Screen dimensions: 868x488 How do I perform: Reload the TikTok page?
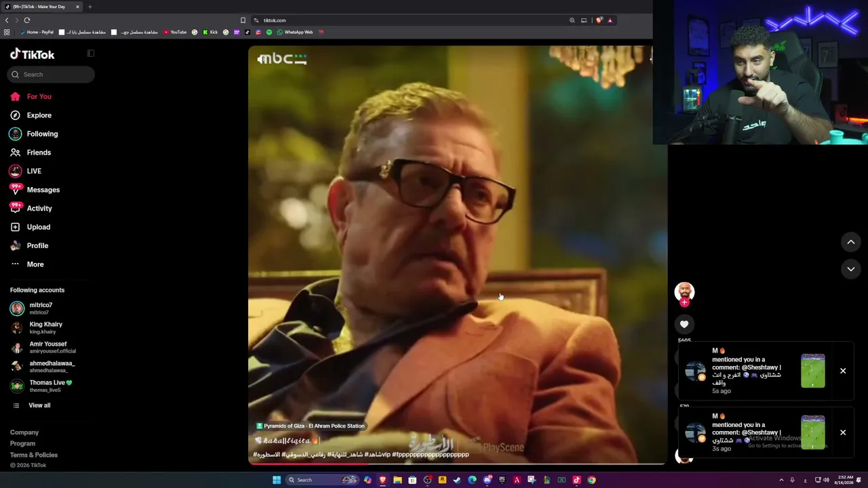[27, 20]
